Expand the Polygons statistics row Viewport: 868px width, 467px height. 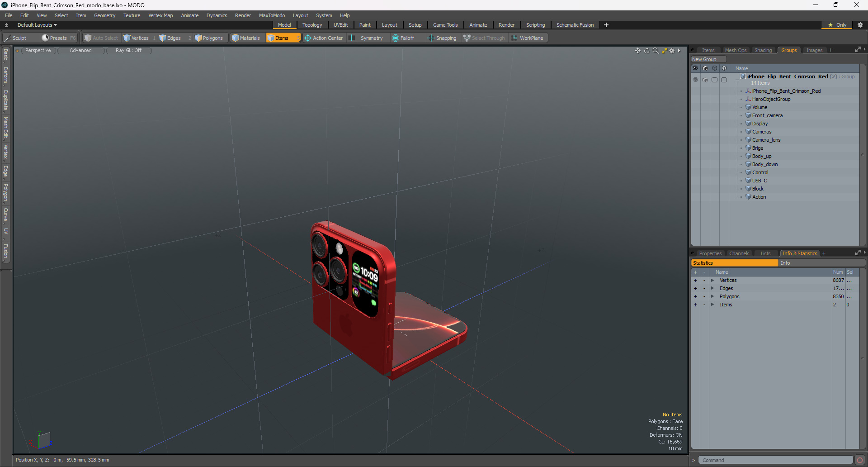[x=712, y=297]
